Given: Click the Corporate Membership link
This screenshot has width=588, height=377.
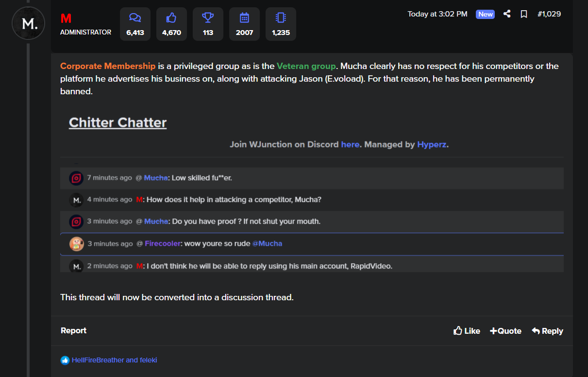Looking at the screenshot, I should [108, 66].
